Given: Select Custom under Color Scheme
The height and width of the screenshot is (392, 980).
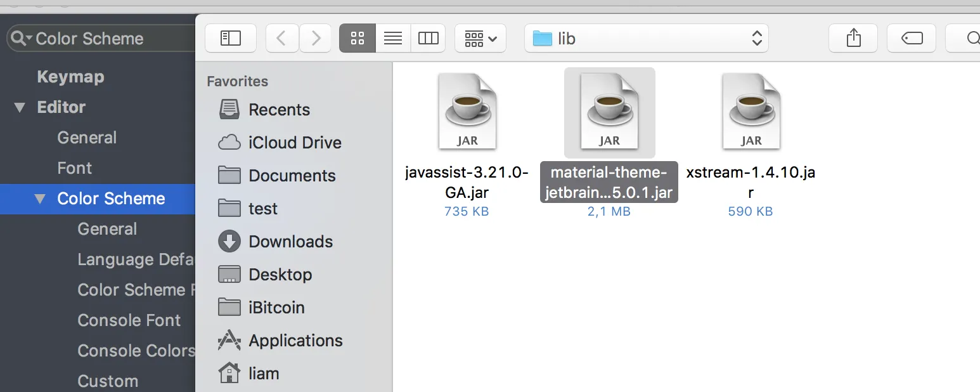Looking at the screenshot, I should (x=108, y=381).
